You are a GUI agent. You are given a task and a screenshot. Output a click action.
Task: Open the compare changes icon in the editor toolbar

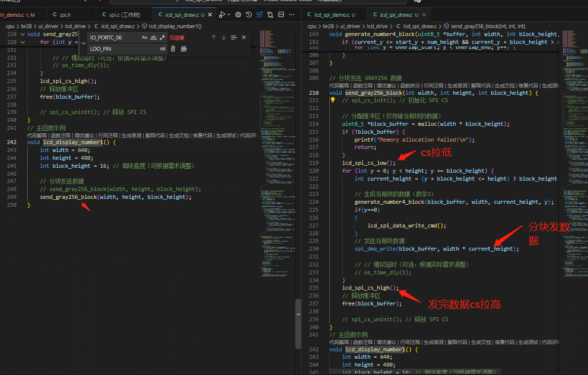coord(271,15)
